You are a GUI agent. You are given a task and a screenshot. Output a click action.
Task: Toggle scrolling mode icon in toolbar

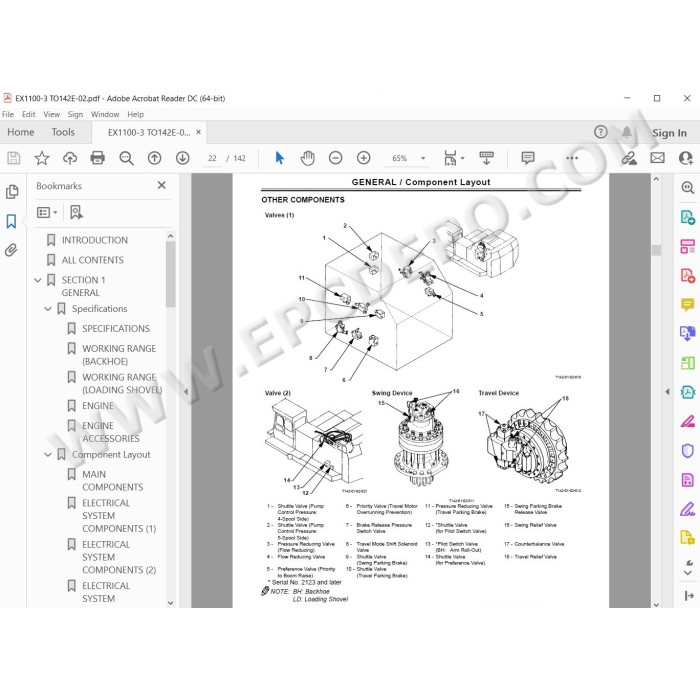tap(486, 158)
